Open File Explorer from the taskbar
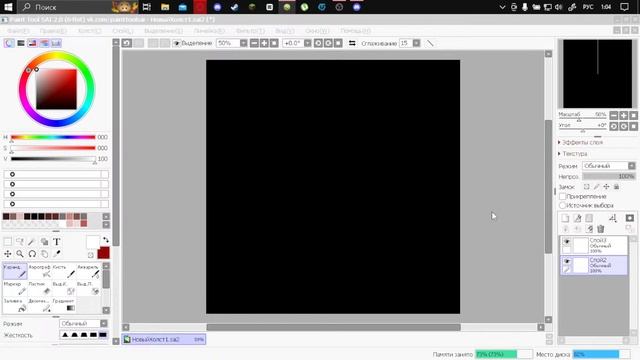The width and height of the screenshot is (640, 360). [x=165, y=7]
